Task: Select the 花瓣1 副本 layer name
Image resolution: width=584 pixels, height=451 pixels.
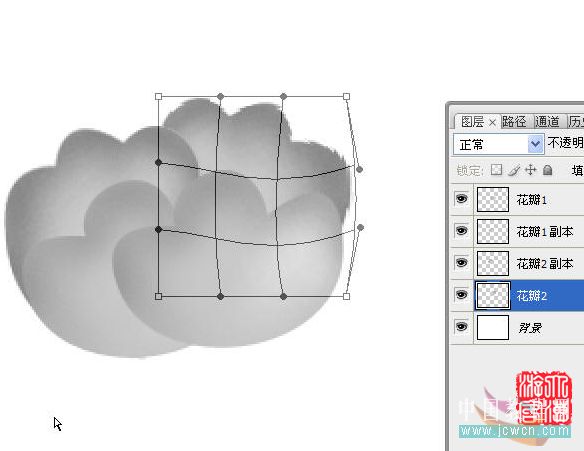Action: [x=545, y=232]
